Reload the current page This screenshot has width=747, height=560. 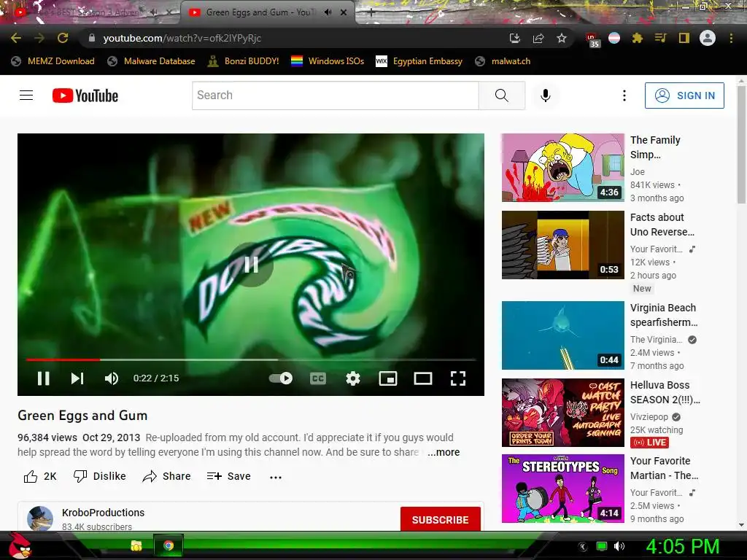point(63,38)
